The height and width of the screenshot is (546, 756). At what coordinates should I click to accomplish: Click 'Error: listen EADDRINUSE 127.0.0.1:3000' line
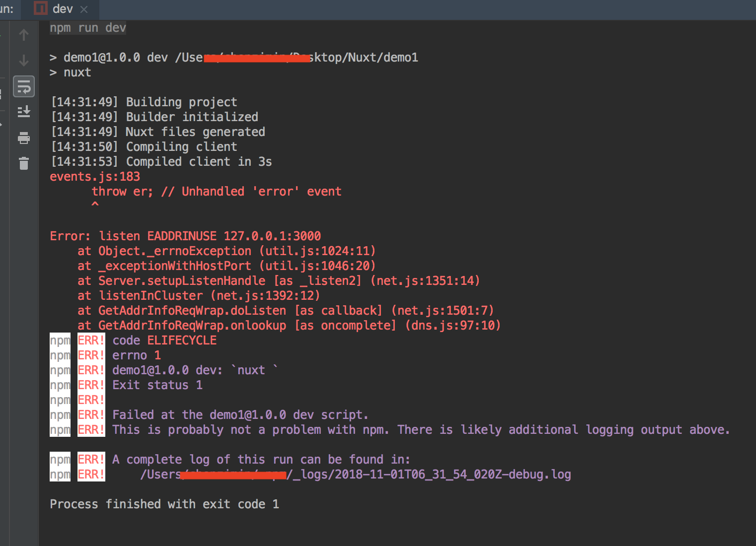[x=185, y=236]
